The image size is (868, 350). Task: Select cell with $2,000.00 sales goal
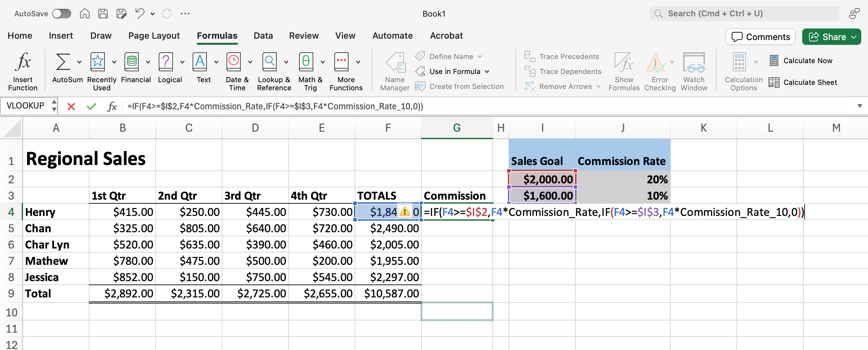tap(542, 179)
